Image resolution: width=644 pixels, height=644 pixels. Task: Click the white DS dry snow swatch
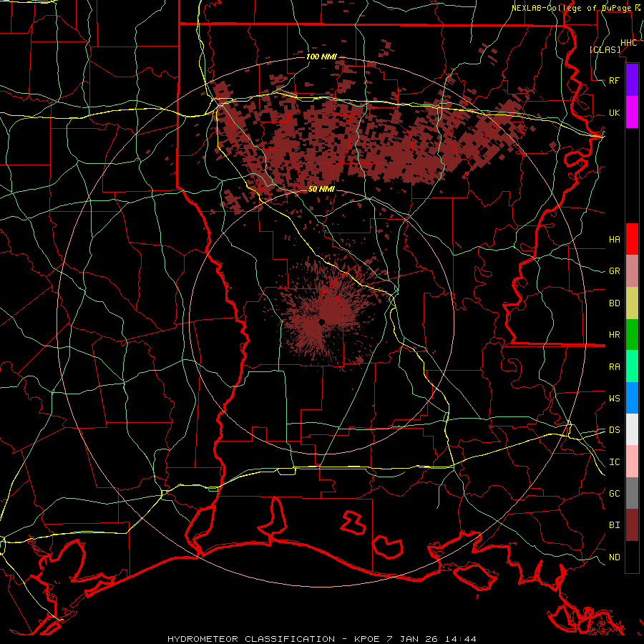(632, 429)
